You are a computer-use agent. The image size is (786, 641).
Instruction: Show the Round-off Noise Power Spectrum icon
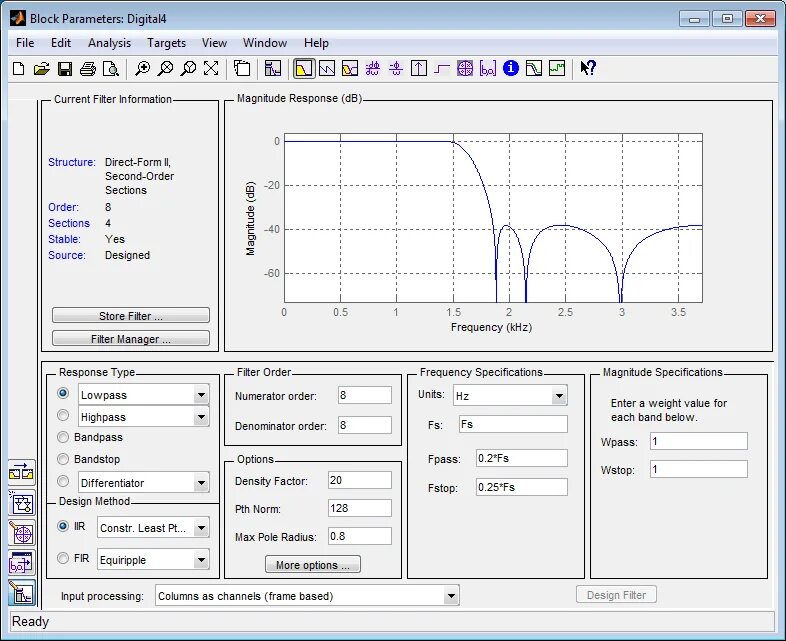557,69
